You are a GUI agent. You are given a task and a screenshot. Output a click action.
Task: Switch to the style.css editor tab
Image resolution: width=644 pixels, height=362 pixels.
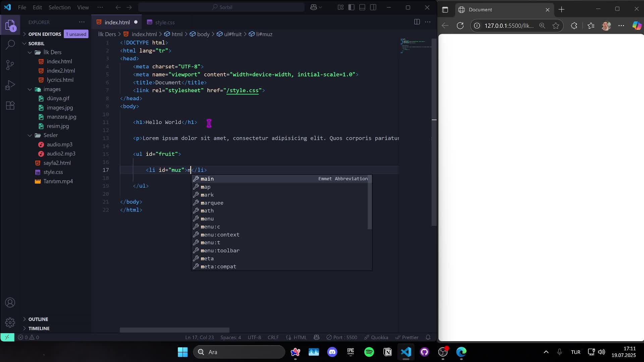click(x=165, y=22)
